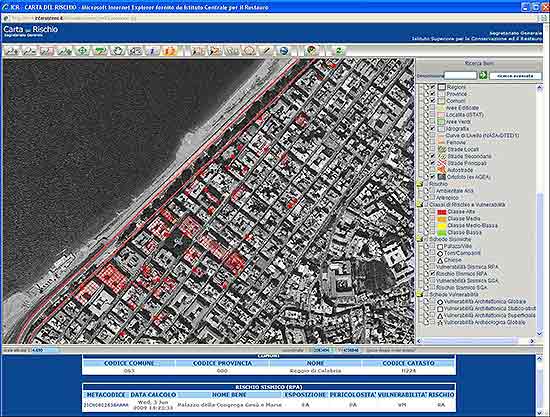The width and height of the screenshot is (550, 417).
Task: Select the Curve di Livello layer label
Action: pyautogui.click(x=482, y=135)
